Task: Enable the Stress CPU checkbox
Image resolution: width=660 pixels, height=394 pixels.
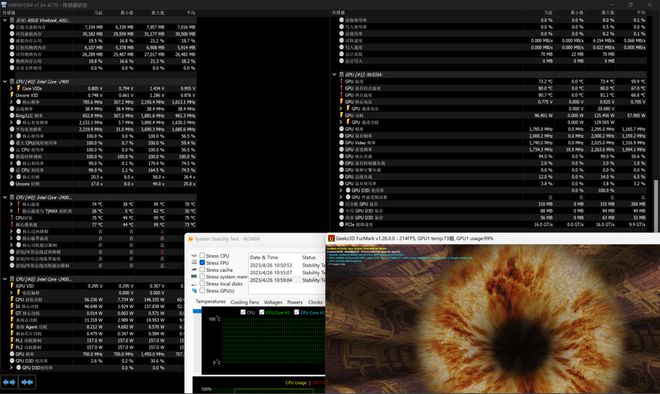Action: point(202,255)
